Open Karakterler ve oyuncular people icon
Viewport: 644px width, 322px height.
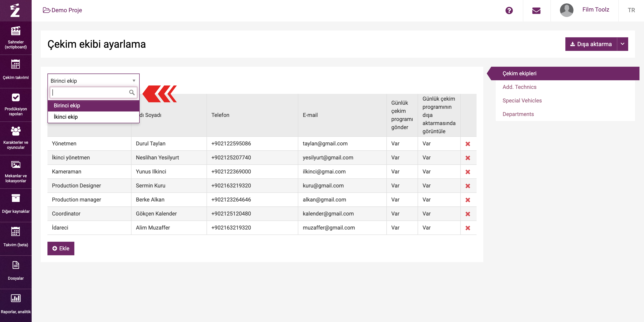coord(16,131)
